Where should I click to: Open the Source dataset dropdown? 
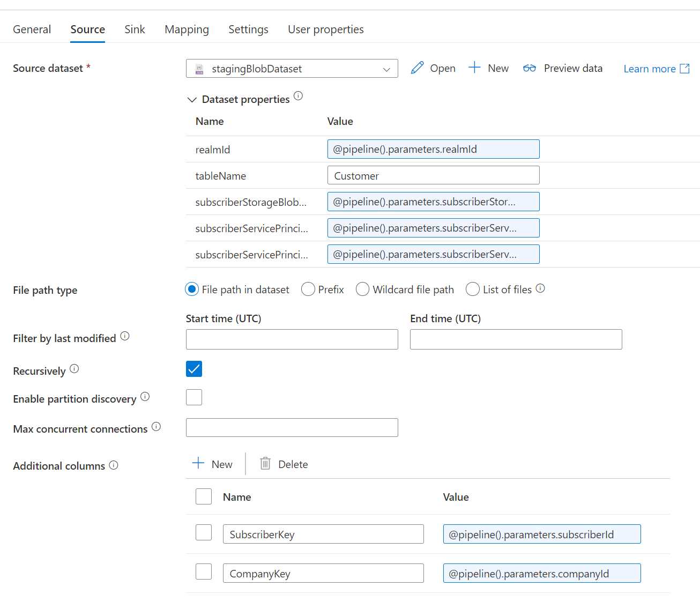coord(386,69)
